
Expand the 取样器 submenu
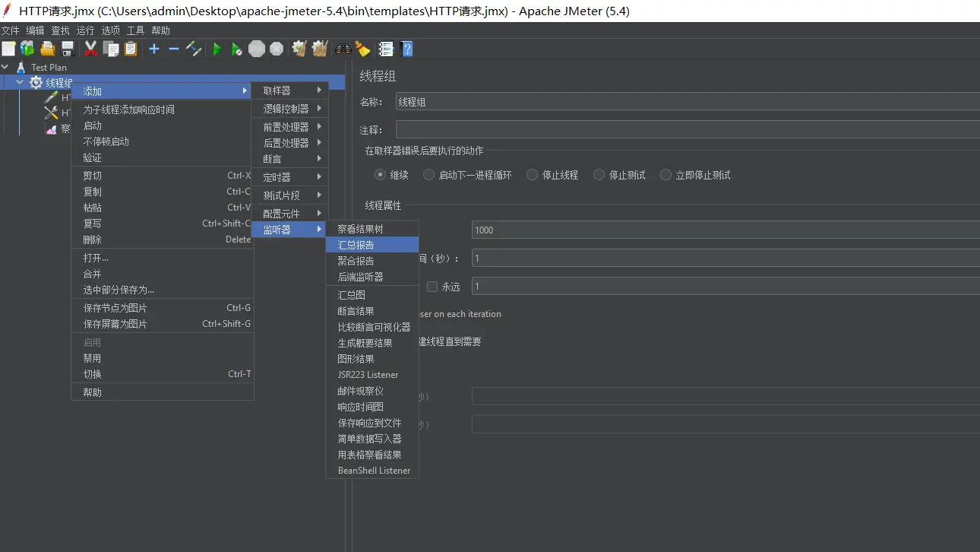290,90
